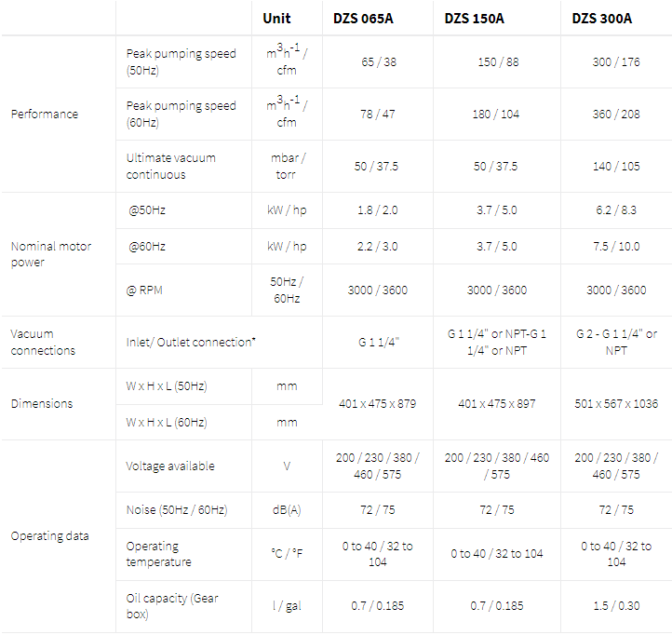Click the Peak pumping speed (50Hz) label
The height and width of the screenshot is (635, 672).
tap(181, 61)
